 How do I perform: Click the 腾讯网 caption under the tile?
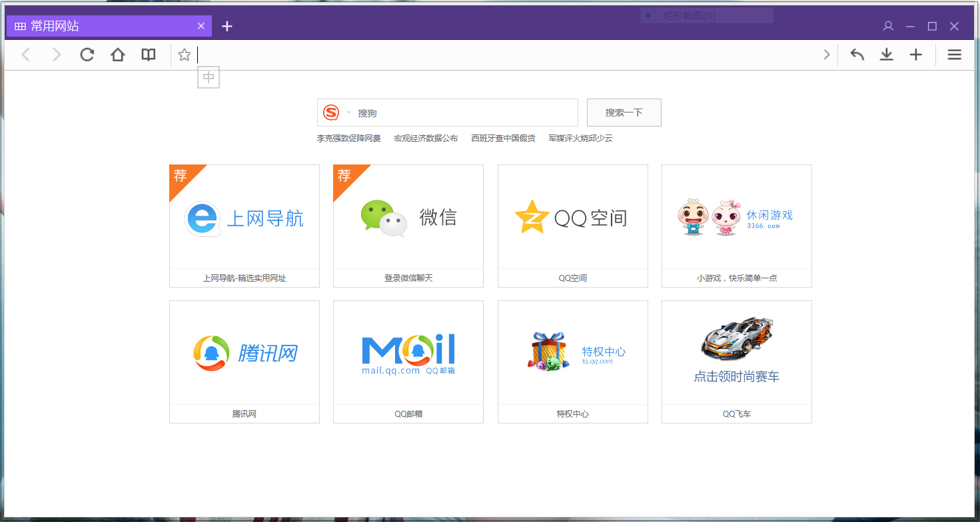245,414
